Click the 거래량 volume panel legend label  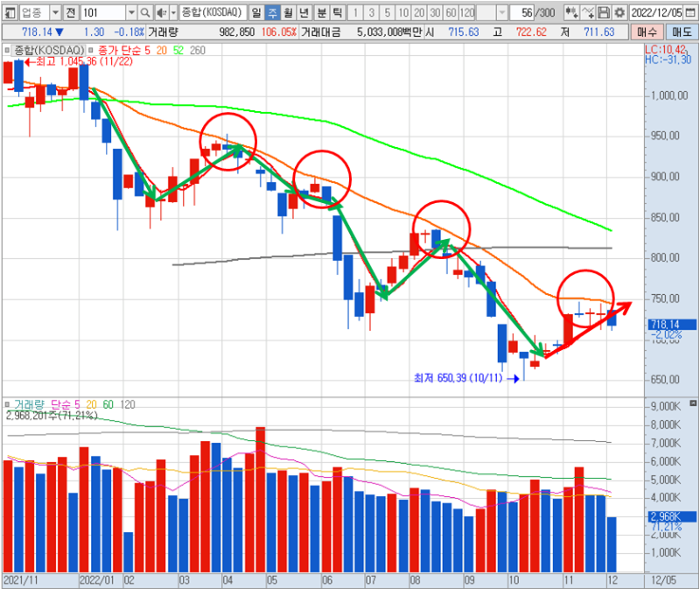[29, 404]
